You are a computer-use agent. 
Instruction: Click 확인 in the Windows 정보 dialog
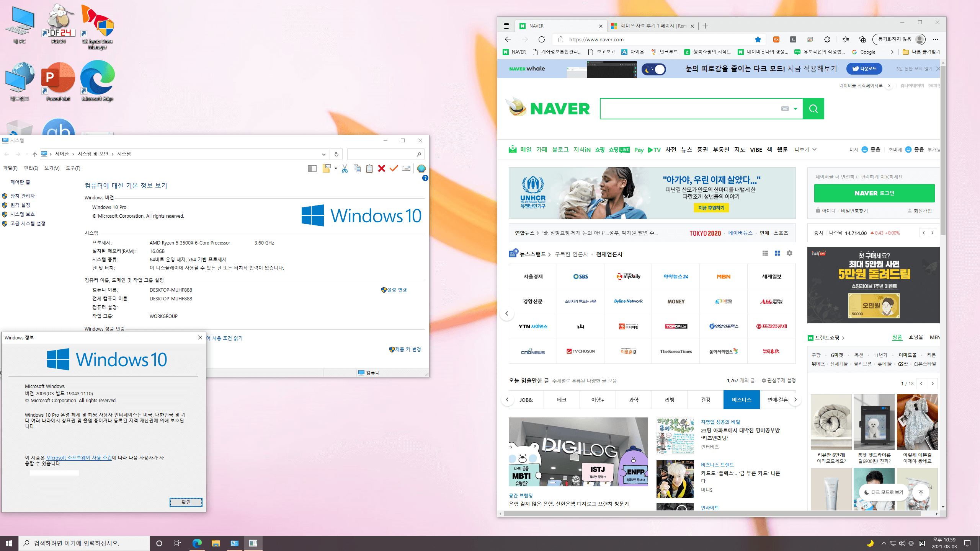pyautogui.click(x=186, y=502)
